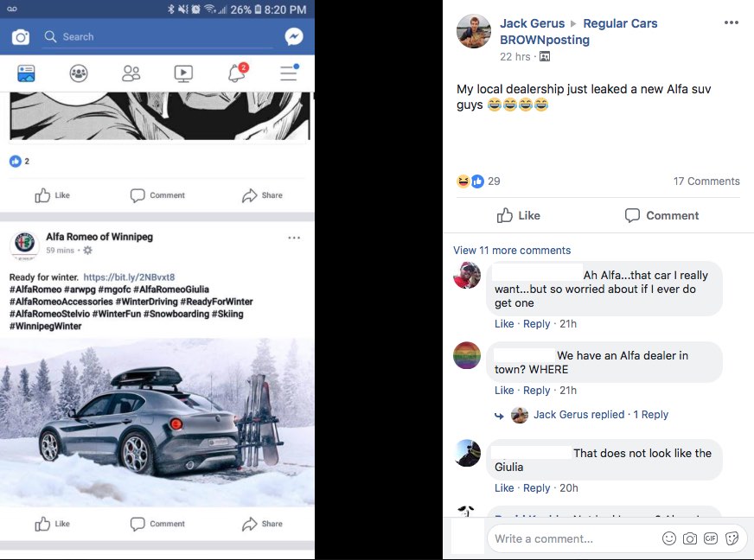Open options menu on Jack Gerus post

coord(732,23)
